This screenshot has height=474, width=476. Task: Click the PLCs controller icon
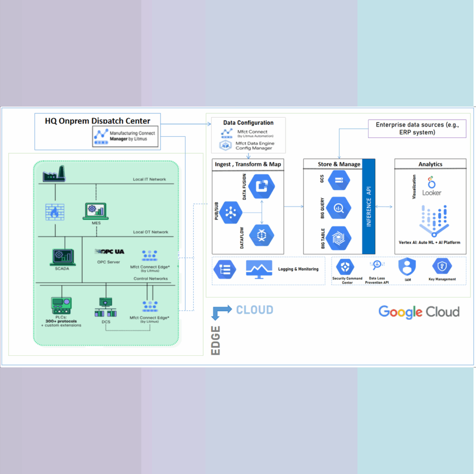[x=61, y=306]
